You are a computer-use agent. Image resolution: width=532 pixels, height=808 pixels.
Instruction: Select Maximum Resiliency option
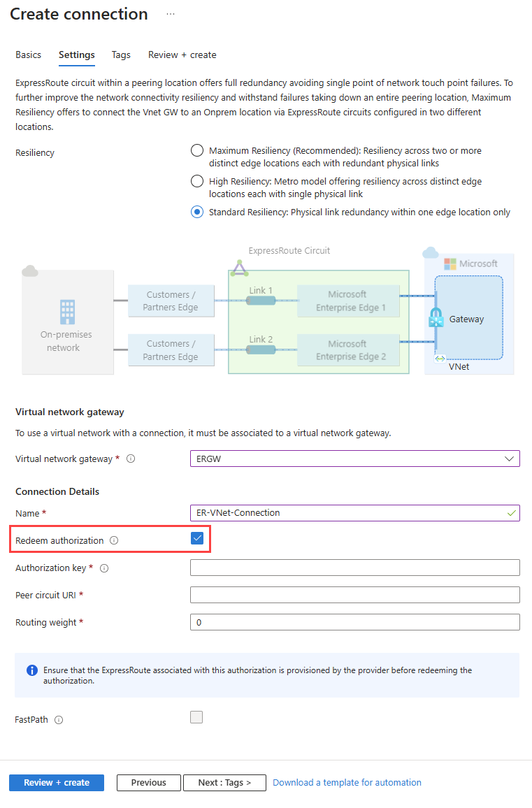(x=196, y=150)
